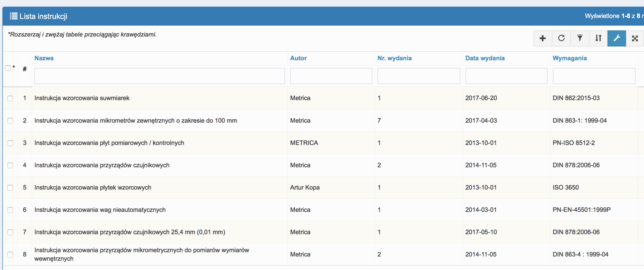Toggle the select-all checkbox in header

coord(8,68)
